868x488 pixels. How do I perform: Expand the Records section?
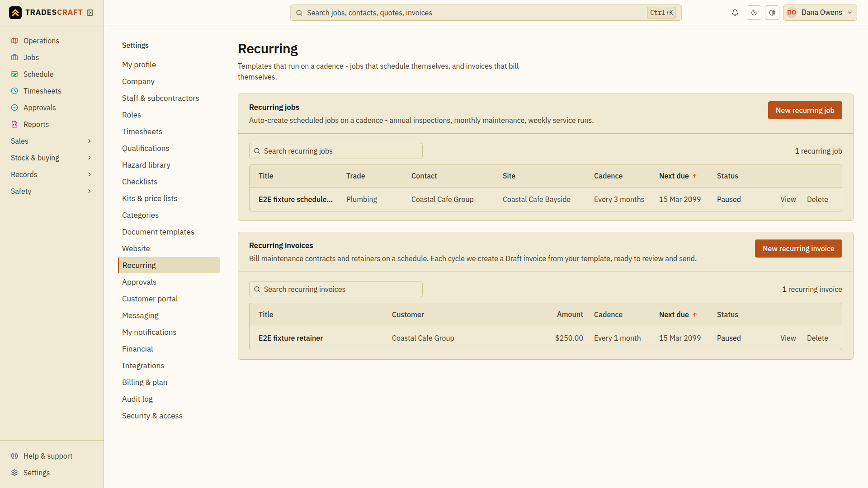coord(52,174)
